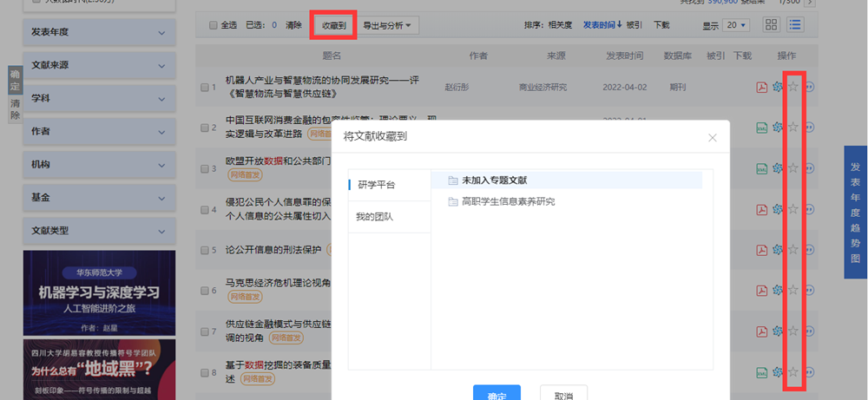868x400 pixels.
Task: Download XML file of row 2 article
Action: click(762, 128)
